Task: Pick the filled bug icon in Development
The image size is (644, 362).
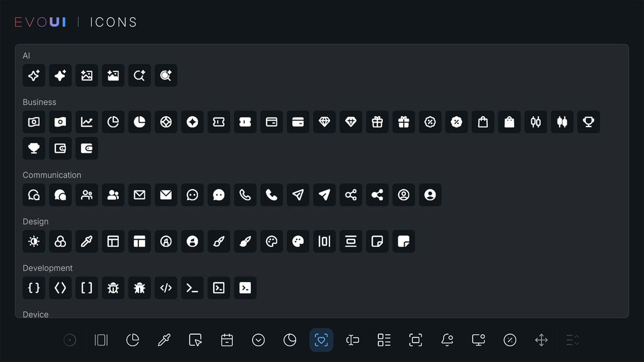Action: tap(139, 288)
